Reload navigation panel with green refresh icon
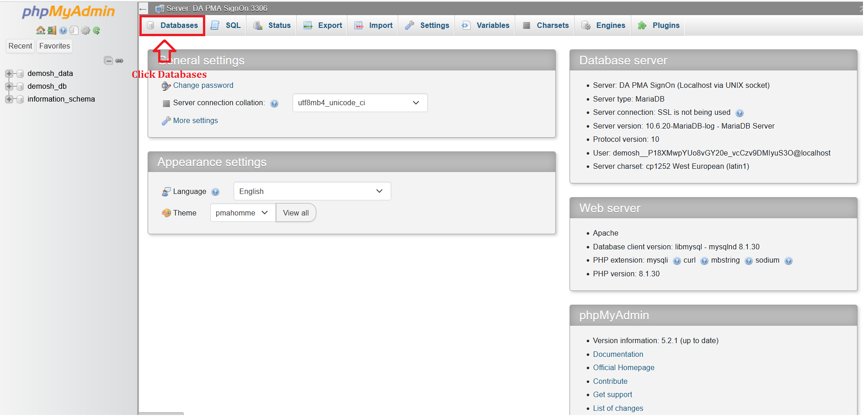Image resolution: width=868 pixels, height=420 pixels. pos(96,31)
